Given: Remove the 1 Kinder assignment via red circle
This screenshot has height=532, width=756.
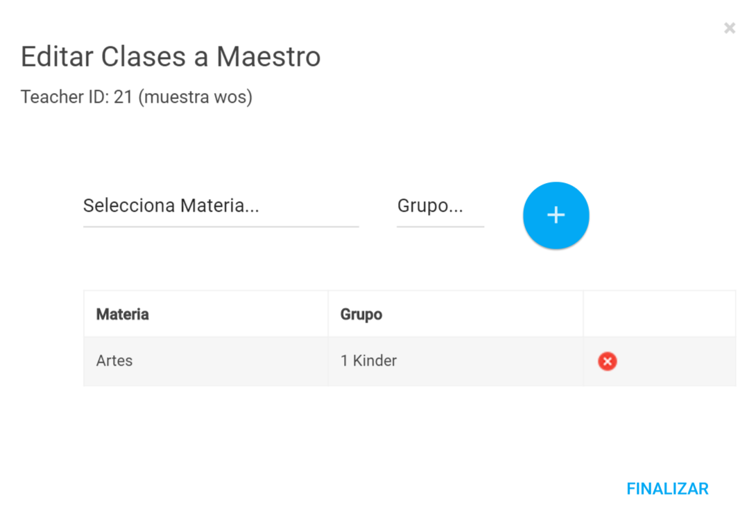Looking at the screenshot, I should coord(607,361).
